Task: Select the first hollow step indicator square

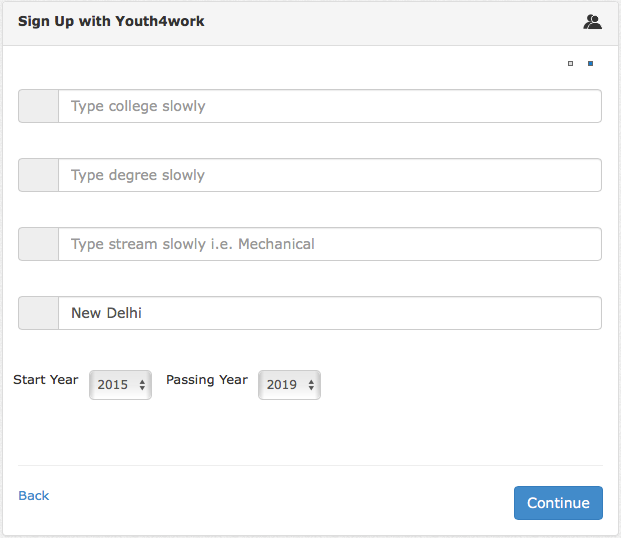Action: point(570,63)
